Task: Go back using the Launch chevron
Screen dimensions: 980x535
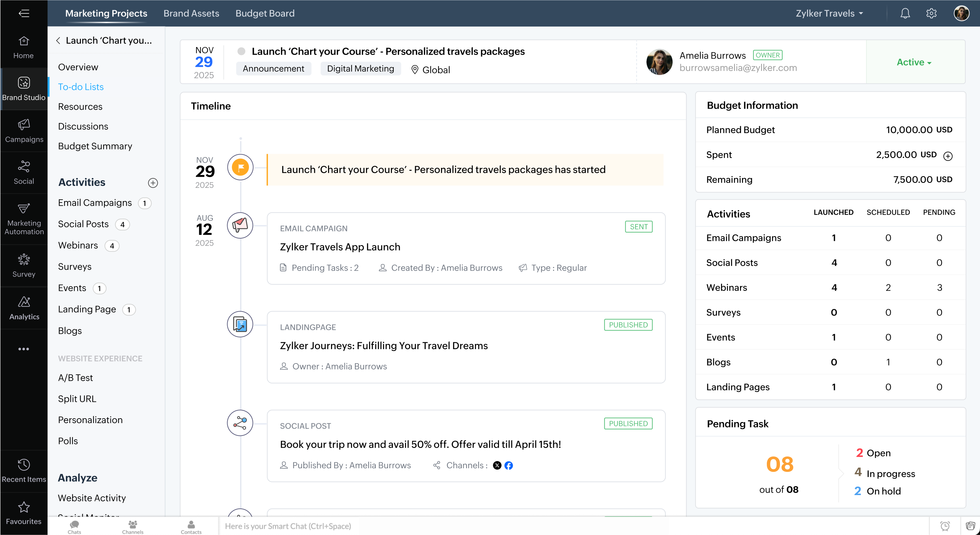Action: coord(58,40)
